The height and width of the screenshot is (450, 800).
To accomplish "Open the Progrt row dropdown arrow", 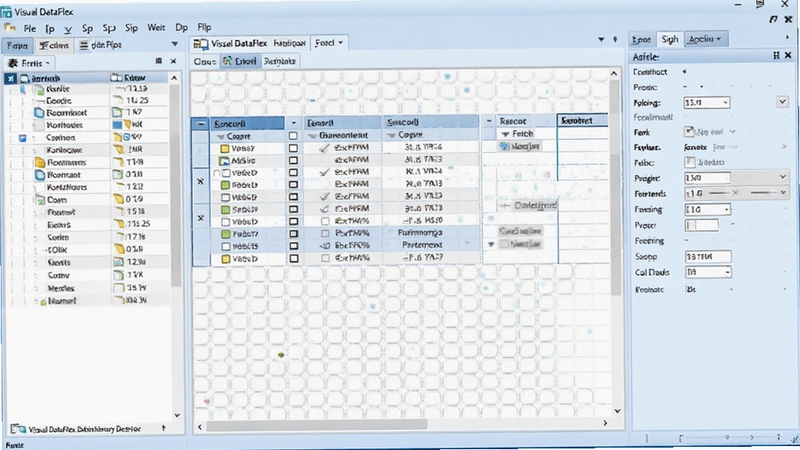I will pos(783,177).
